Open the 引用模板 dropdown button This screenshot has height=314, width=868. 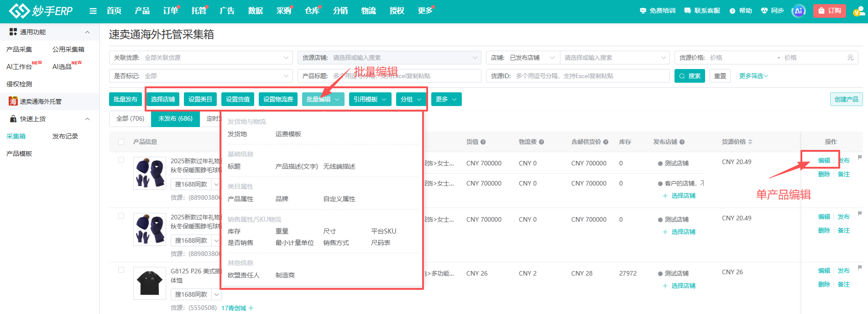[370, 99]
